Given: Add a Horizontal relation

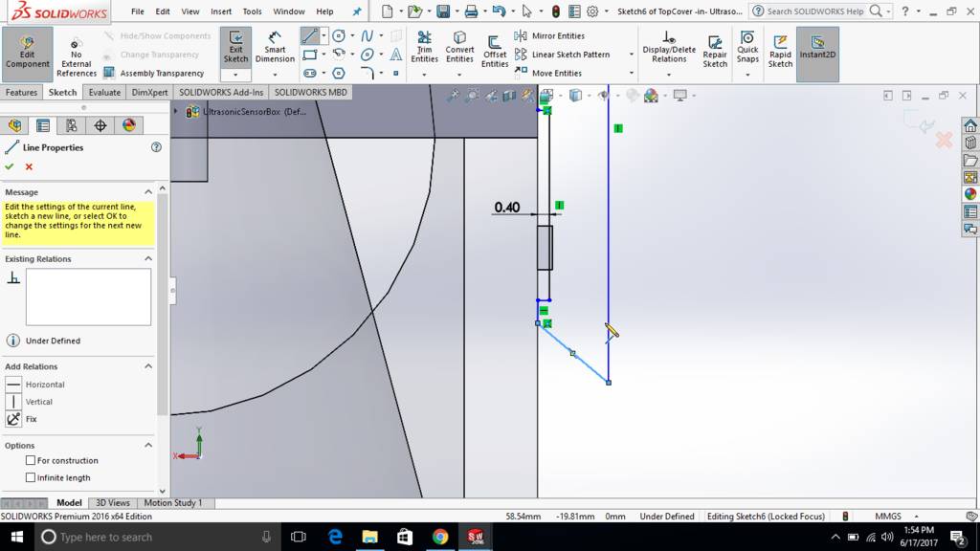Looking at the screenshot, I should (x=13, y=385).
